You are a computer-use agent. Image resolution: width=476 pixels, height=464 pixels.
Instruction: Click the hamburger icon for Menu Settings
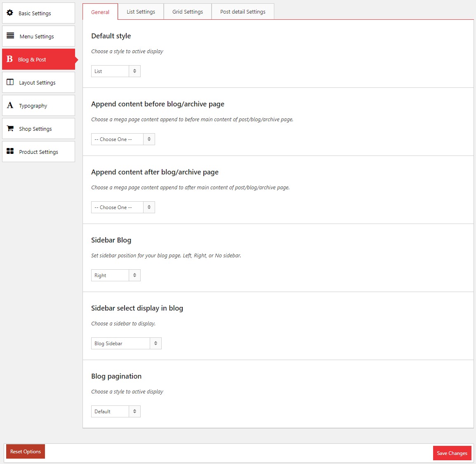pyautogui.click(x=10, y=36)
